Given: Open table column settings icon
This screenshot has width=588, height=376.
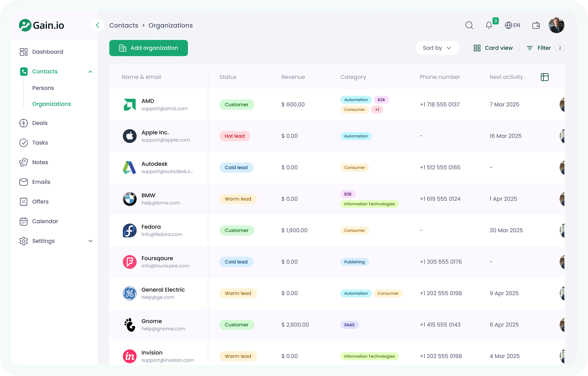Looking at the screenshot, I should click(x=544, y=77).
